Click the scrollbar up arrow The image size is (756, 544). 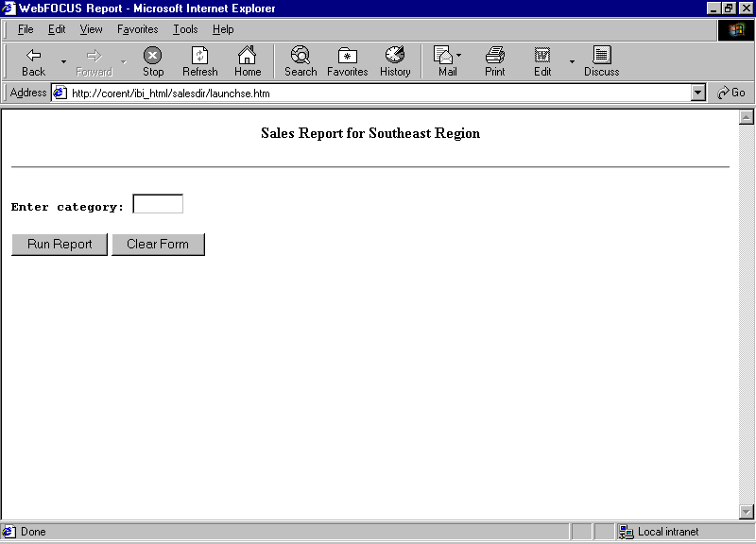tap(746, 117)
